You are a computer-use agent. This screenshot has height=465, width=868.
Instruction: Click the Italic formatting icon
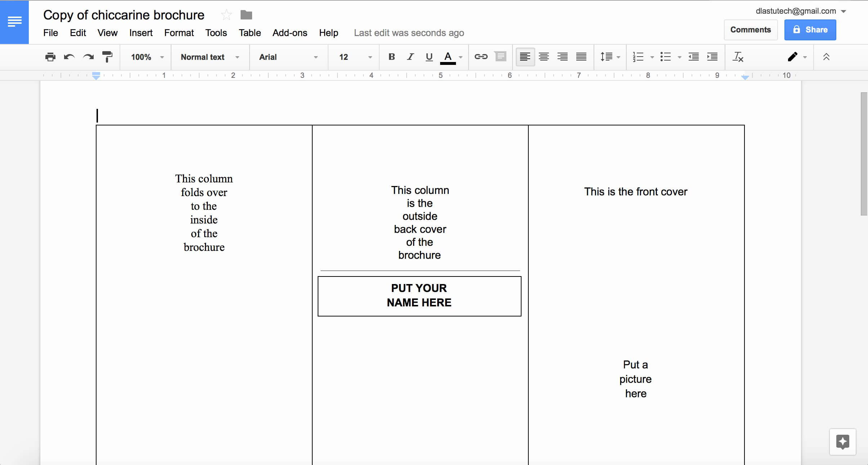(410, 56)
